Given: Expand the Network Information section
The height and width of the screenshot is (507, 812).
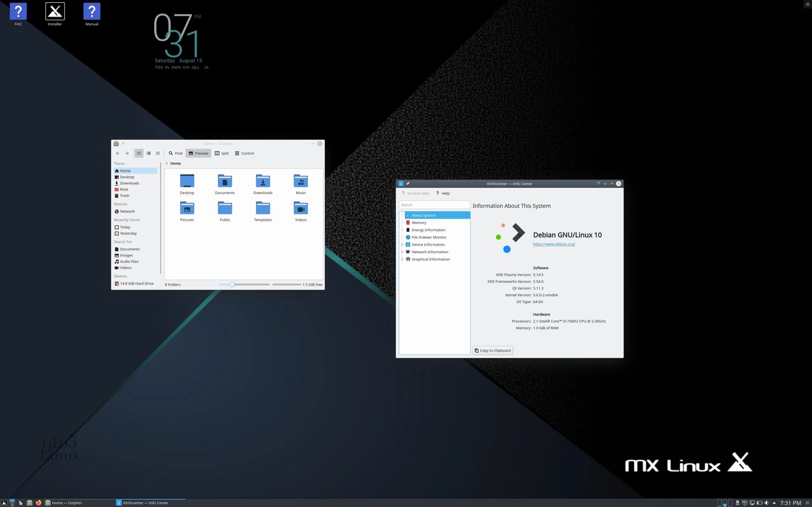Looking at the screenshot, I should click(402, 252).
